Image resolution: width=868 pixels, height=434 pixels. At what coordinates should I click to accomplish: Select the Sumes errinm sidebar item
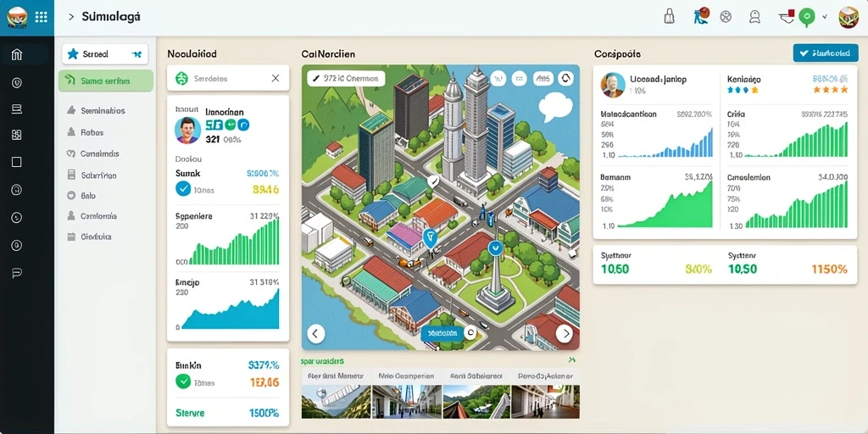coord(106,81)
